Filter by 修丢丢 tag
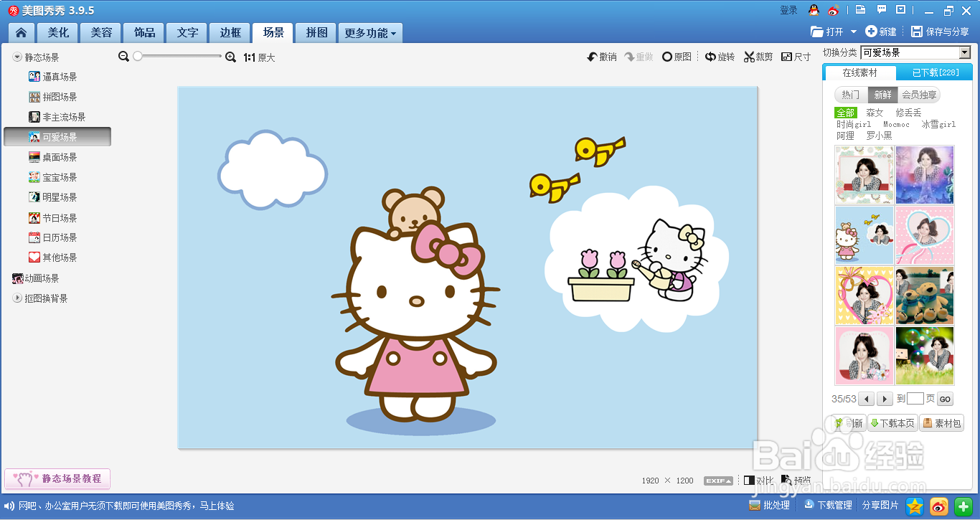The height and width of the screenshot is (520, 980). (908, 113)
